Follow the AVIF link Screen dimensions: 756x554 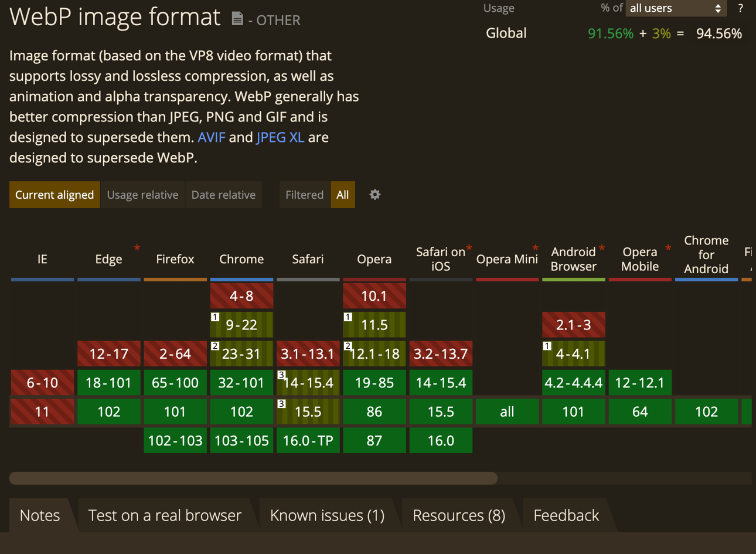coord(212,137)
